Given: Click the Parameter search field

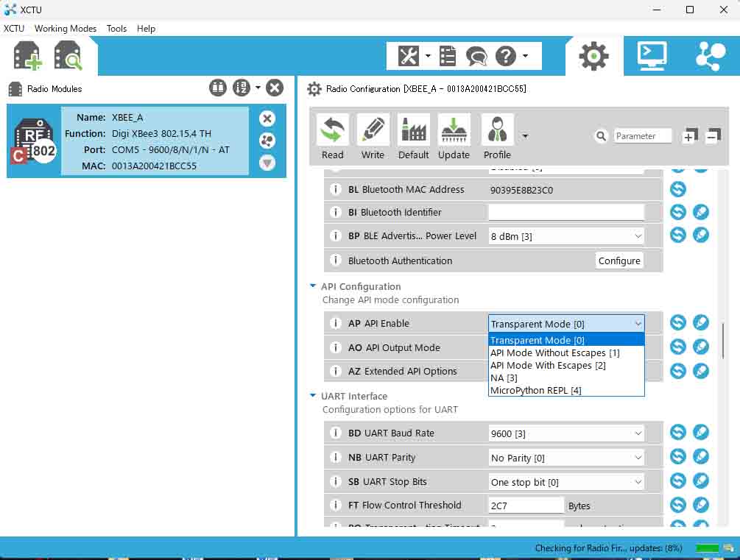Looking at the screenshot, I should tap(642, 136).
